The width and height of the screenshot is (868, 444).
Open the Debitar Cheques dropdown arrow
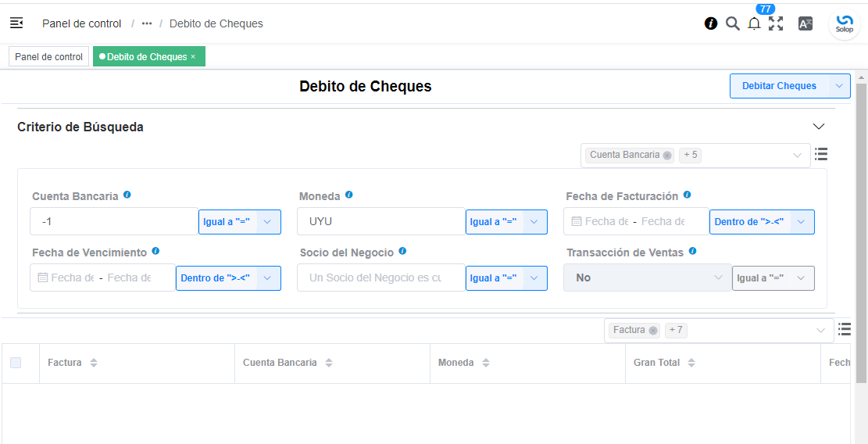pyautogui.click(x=839, y=86)
